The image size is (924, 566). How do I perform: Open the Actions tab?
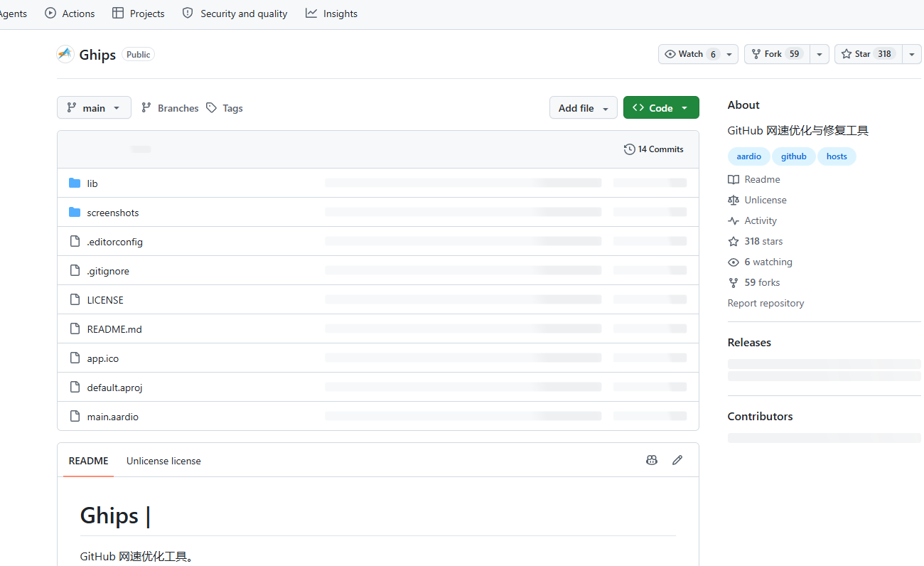click(x=70, y=14)
